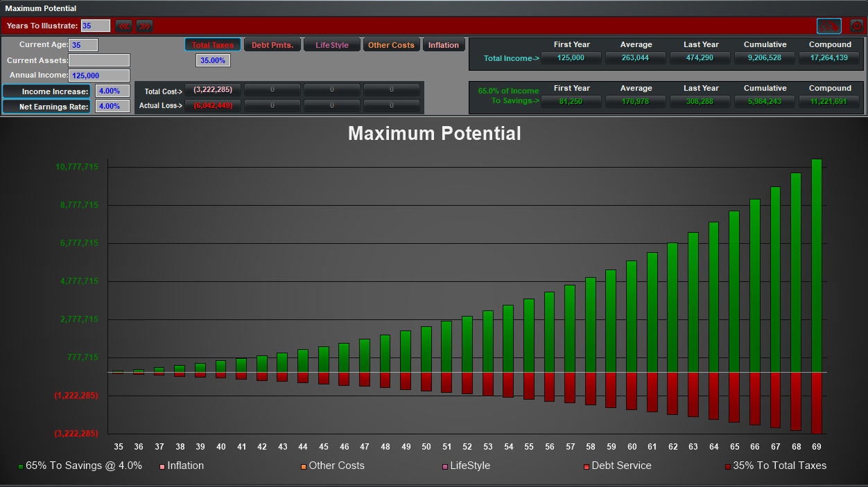The width and height of the screenshot is (868, 487).
Task: Toggle the LifeStyle cost category
Action: (332, 45)
